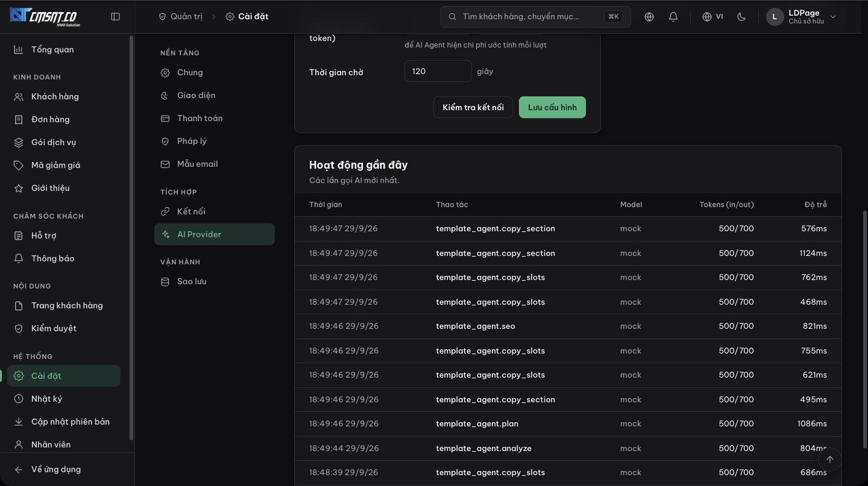868x486 pixels.
Task: Go to Quản trị breadcrumb
Action: (x=180, y=17)
